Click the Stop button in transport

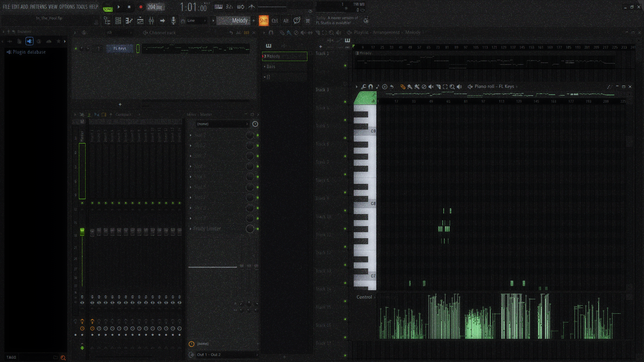[129, 7]
